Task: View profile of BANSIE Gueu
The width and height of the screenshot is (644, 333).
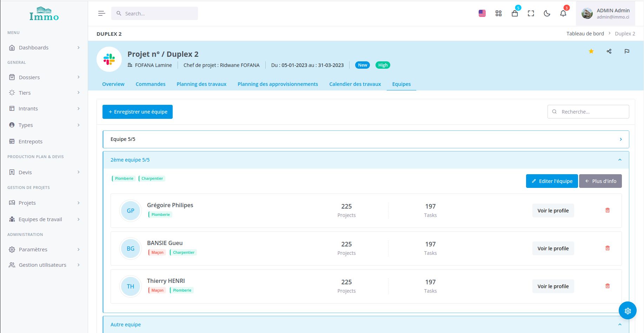Action: [x=553, y=249]
